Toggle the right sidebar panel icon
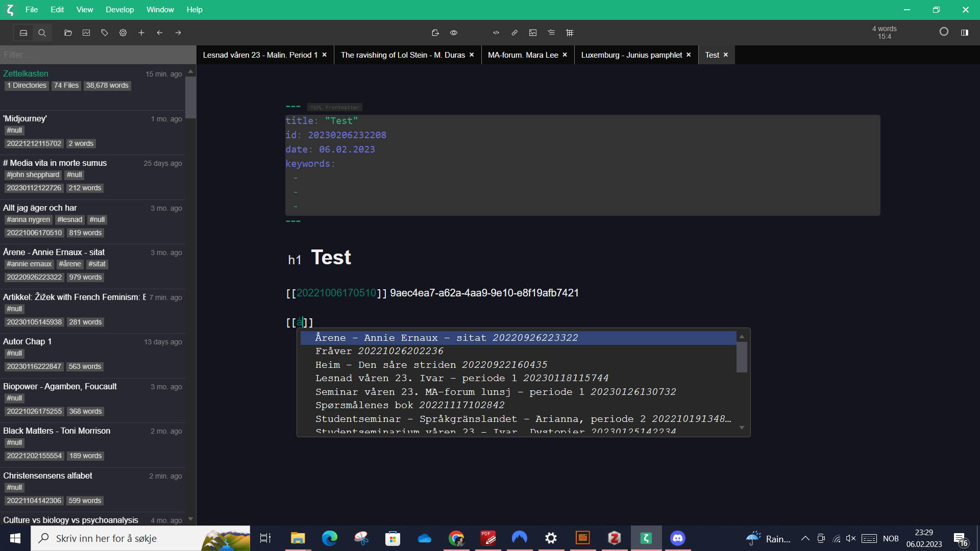Image resolution: width=980 pixels, height=551 pixels. coord(965,32)
